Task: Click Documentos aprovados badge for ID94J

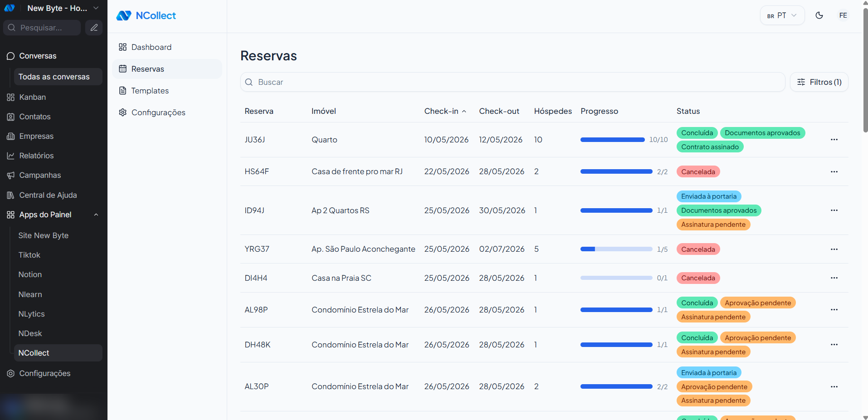Action: coord(719,210)
